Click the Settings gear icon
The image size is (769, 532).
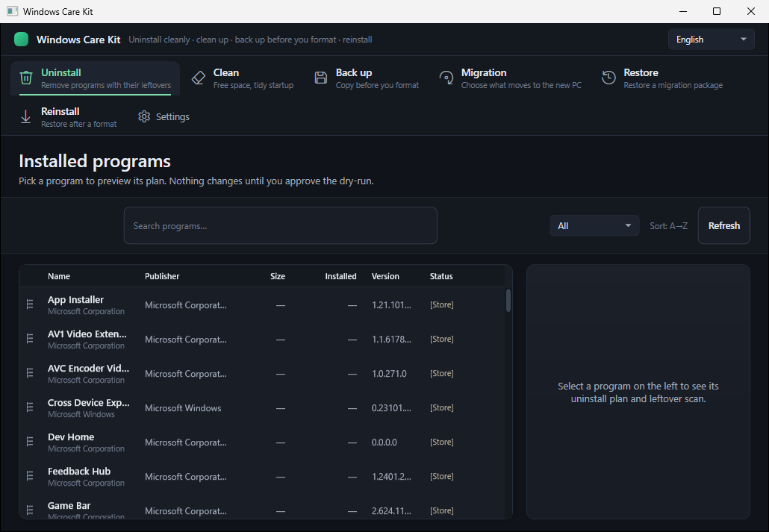click(x=144, y=116)
